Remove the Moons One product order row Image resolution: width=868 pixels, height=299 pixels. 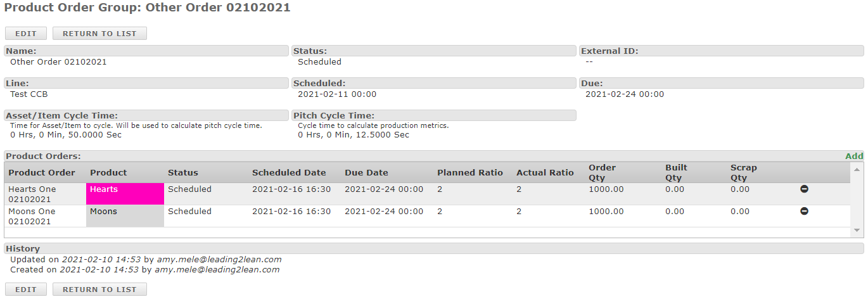[804, 212]
